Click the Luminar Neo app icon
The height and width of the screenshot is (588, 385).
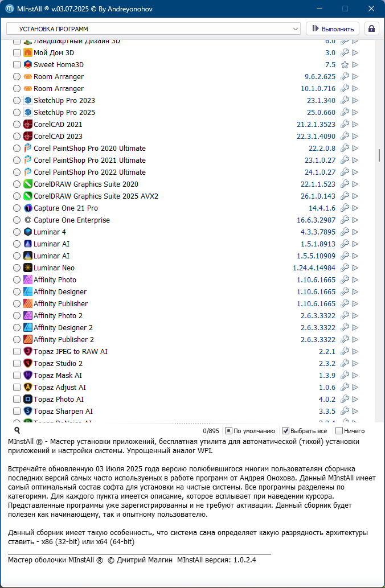pyautogui.click(x=28, y=268)
